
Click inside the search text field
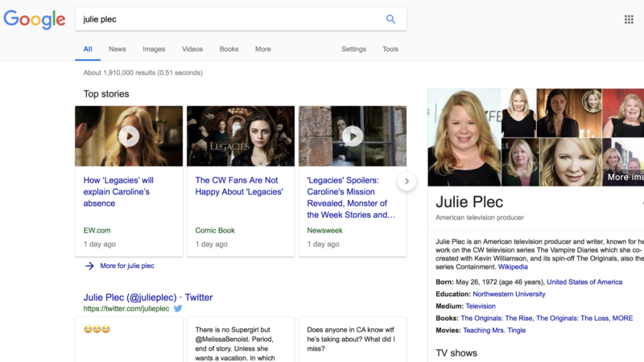pos(225,19)
